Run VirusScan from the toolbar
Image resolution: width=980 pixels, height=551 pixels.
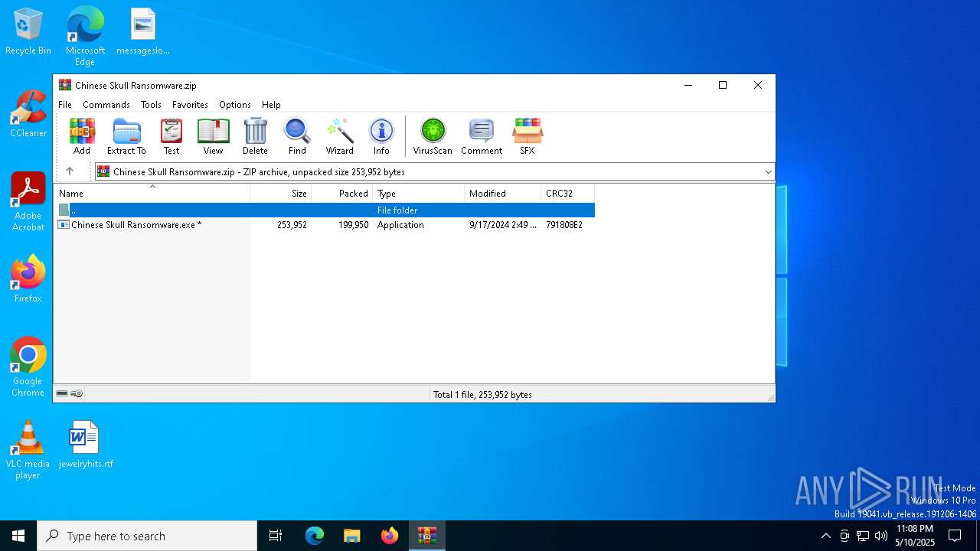click(x=433, y=136)
